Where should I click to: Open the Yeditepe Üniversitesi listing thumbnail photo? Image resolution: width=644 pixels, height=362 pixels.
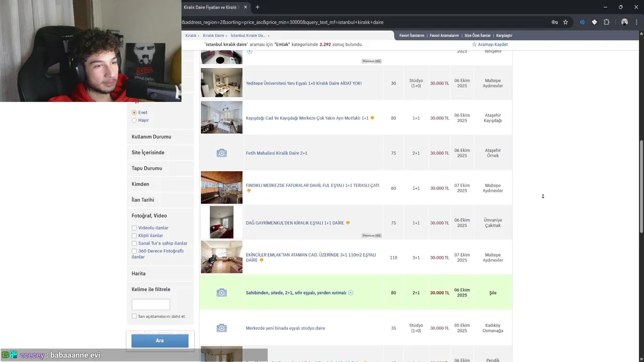coord(221,82)
